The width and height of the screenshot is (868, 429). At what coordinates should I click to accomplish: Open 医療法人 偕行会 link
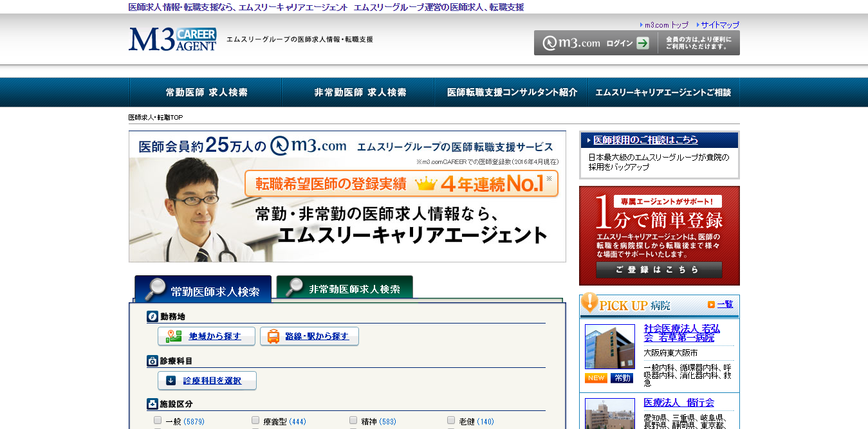679,403
